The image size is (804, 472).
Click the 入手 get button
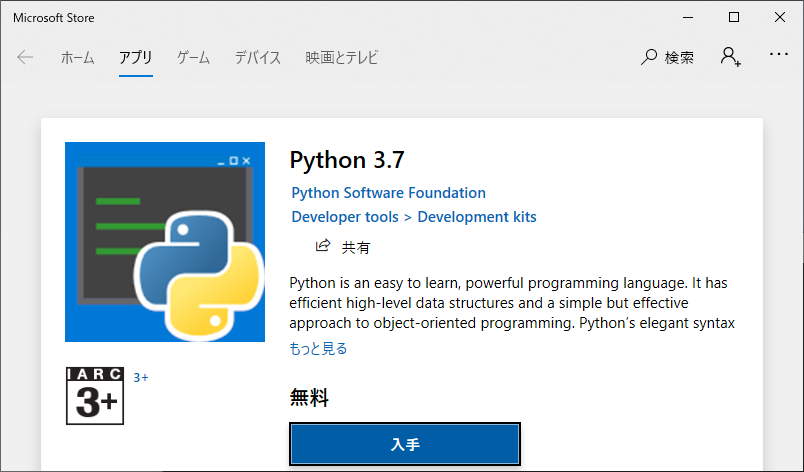point(405,444)
